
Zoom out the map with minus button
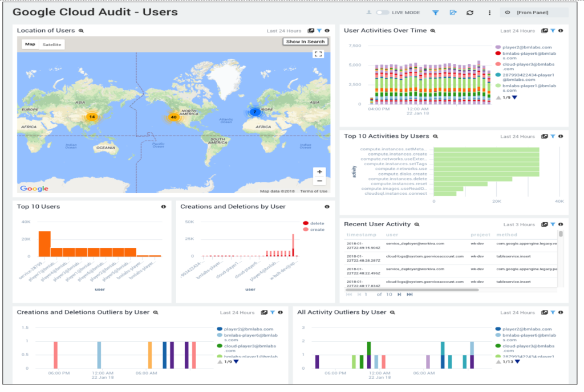[x=319, y=181]
